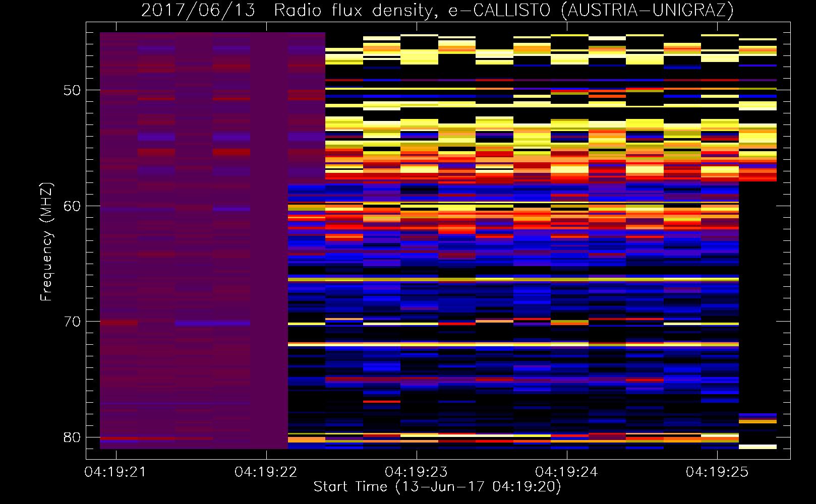Click the "Frequency (MHZ)" axis label

[x=46, y=242]
